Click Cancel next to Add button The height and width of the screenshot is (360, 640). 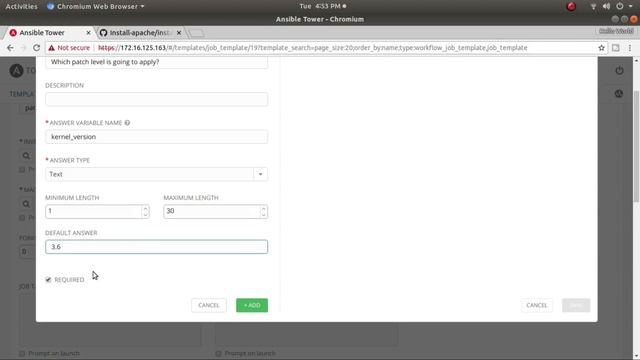pyautogui.click(x=209, y=305)
